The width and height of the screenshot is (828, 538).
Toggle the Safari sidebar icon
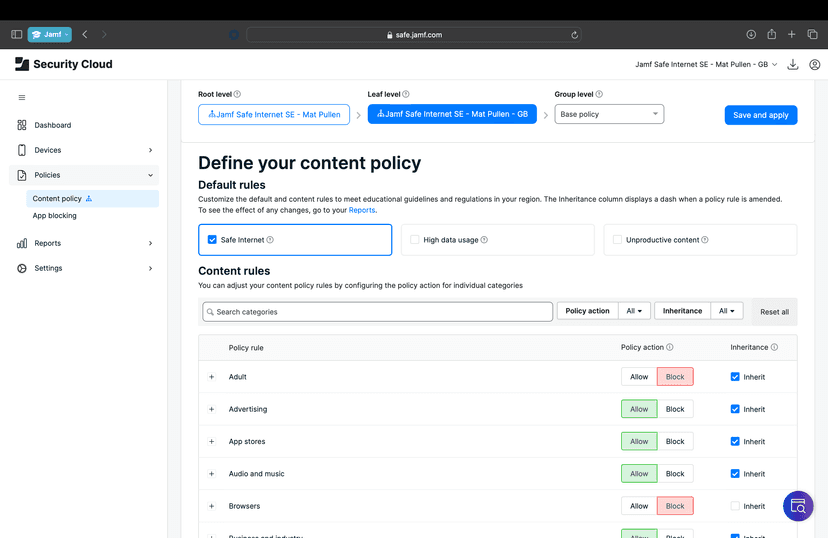tap(16, 34)
